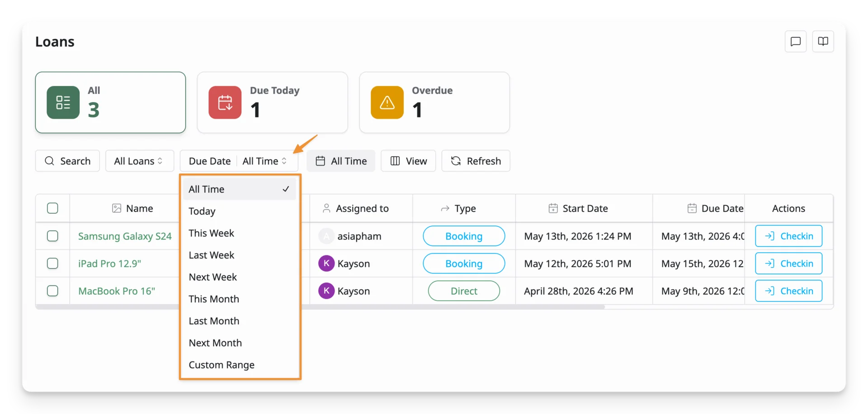Viewport: 868px width, 414px height.
Task: Check the Samsung Galaxy S24 row checkbox
Action: 52,236
